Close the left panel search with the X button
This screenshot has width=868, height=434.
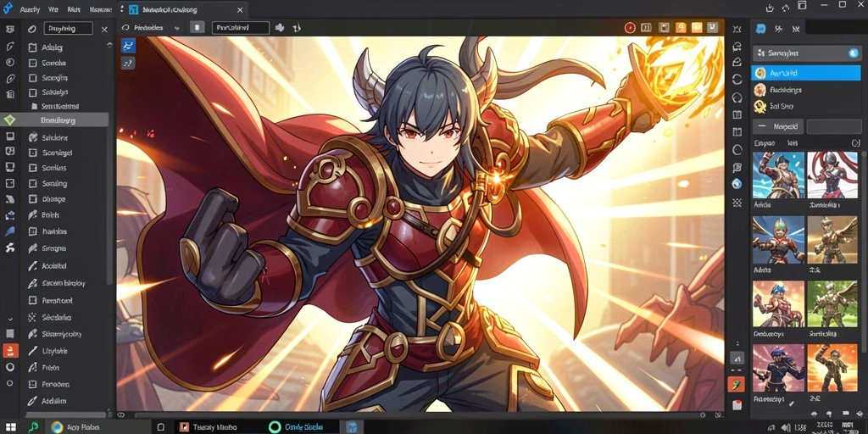tap(104, 29)
